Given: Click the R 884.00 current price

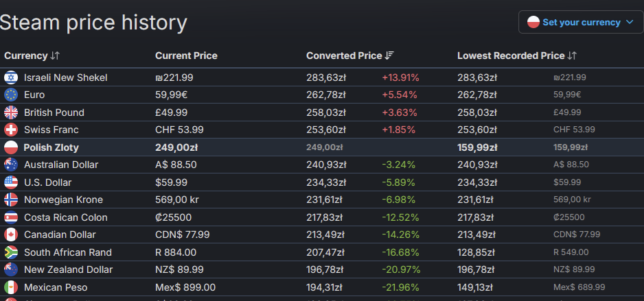Looking at the screenshot, I should (x=176, y=252).
